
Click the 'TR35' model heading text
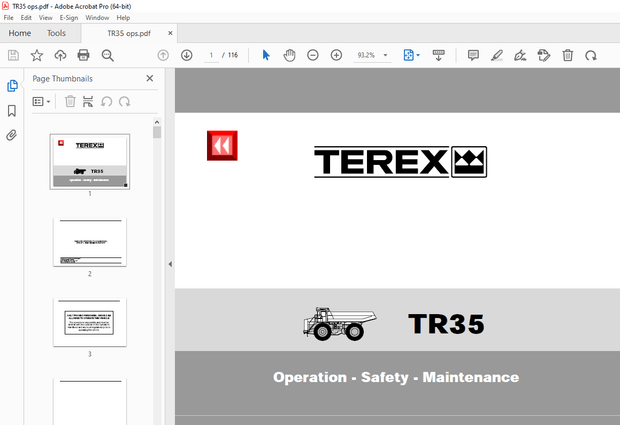(446, 324)
